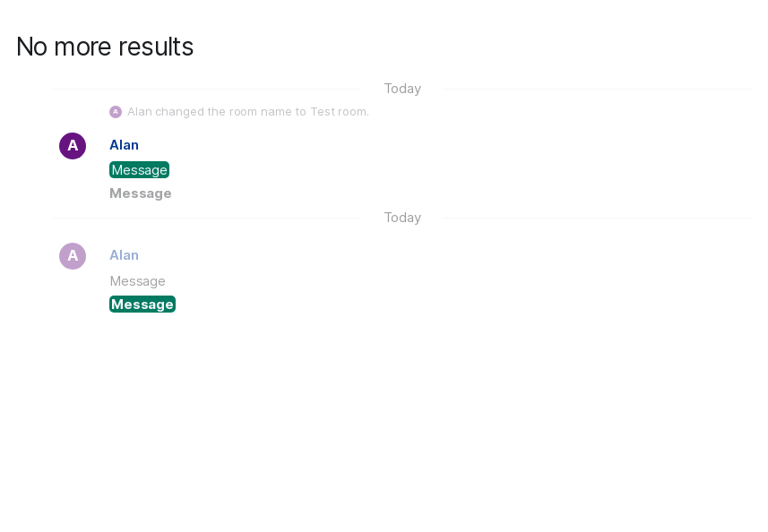
Task: Select the bold green highlighted Message
Action: (142, 305)
